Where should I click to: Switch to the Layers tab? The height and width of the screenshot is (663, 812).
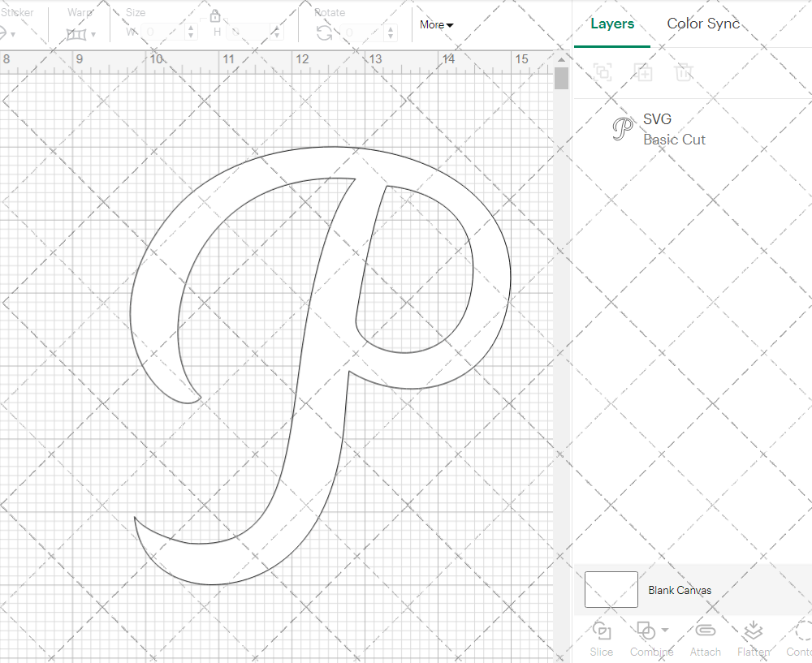pyautogui.click(x=612, y=24)
